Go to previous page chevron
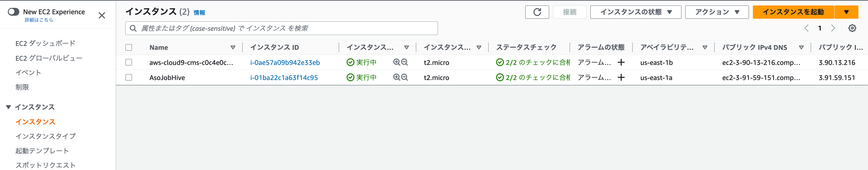 pos(806,28)
